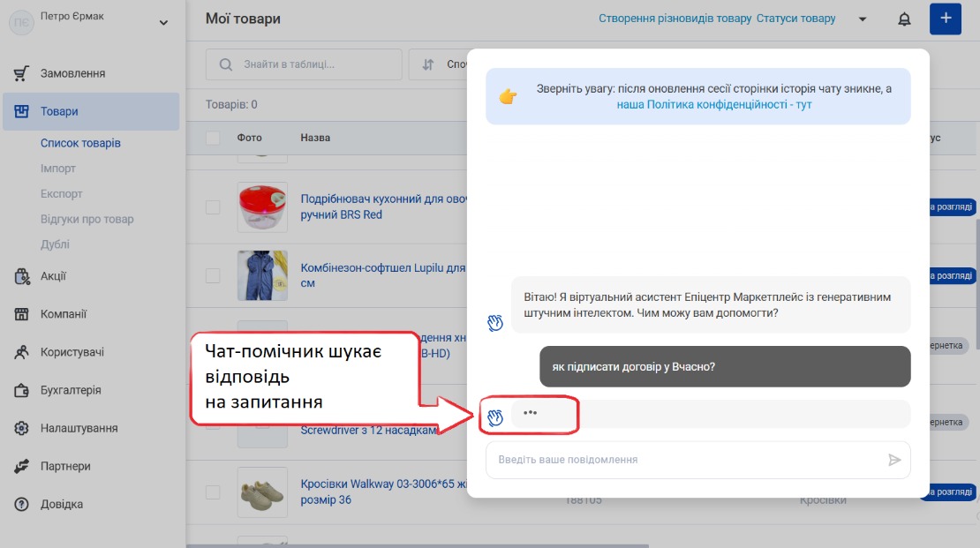
Task: Open Кросівки Walkway 03-3006*65 product link
Action: point(384,492)
